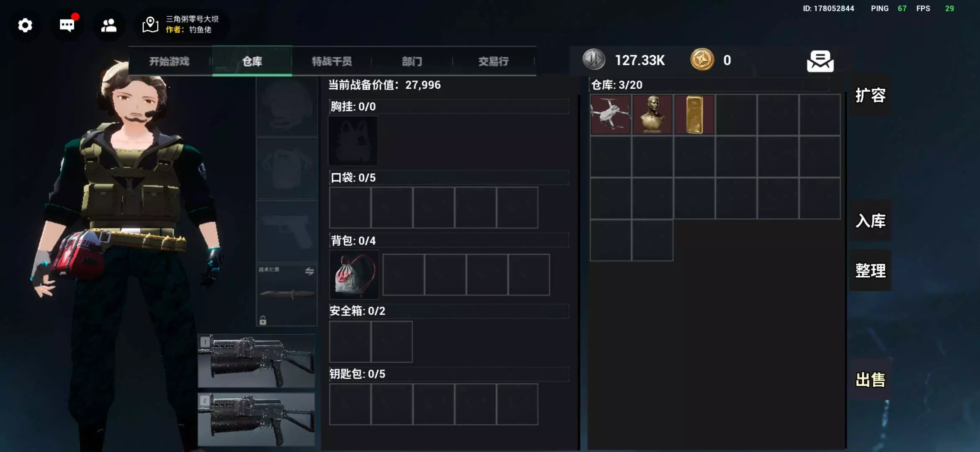Select the drawstring backpack slot
Viewport: 980px width, 452px height.
pos(354,275)
